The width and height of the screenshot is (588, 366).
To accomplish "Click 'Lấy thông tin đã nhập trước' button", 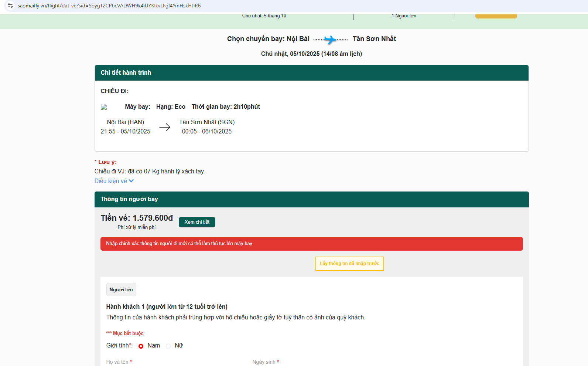I will pyautogui.click(x=349, y=264).
